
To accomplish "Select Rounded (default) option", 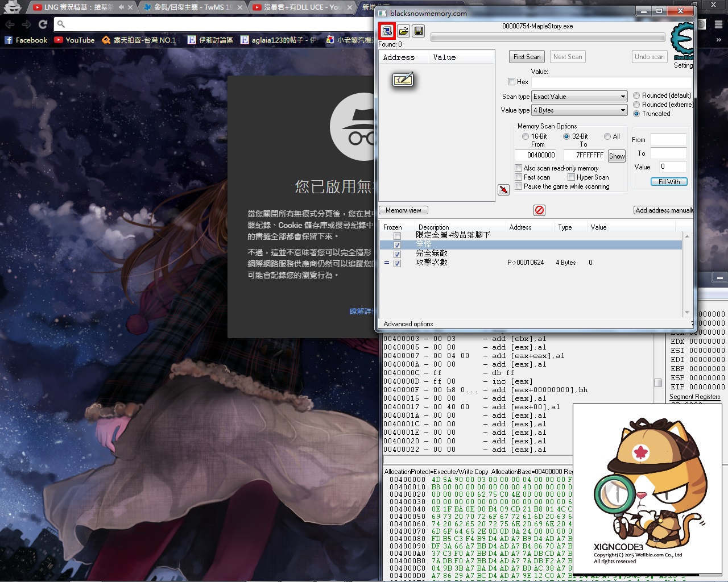I will pyautogui.click(x=636, y=95).
